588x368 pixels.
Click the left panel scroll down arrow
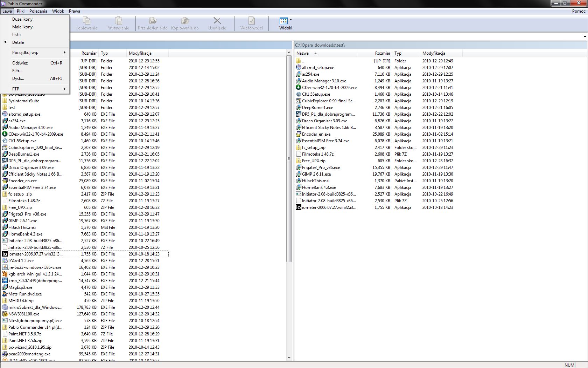pos(289,358)
